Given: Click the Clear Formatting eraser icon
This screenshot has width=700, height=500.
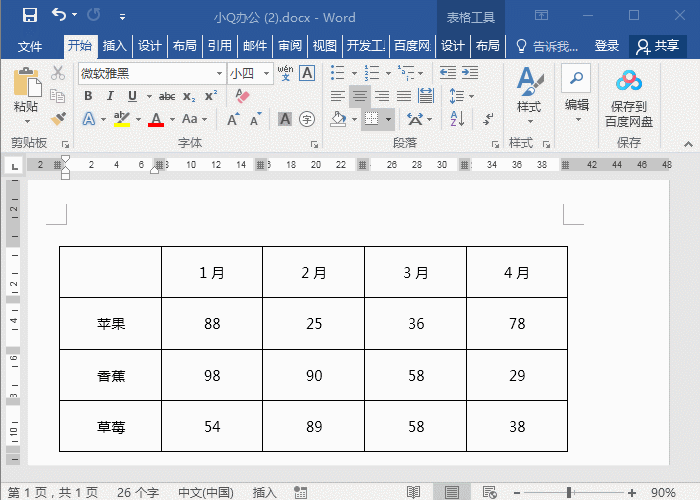Looking at the screenshot, I should point(242,96).
